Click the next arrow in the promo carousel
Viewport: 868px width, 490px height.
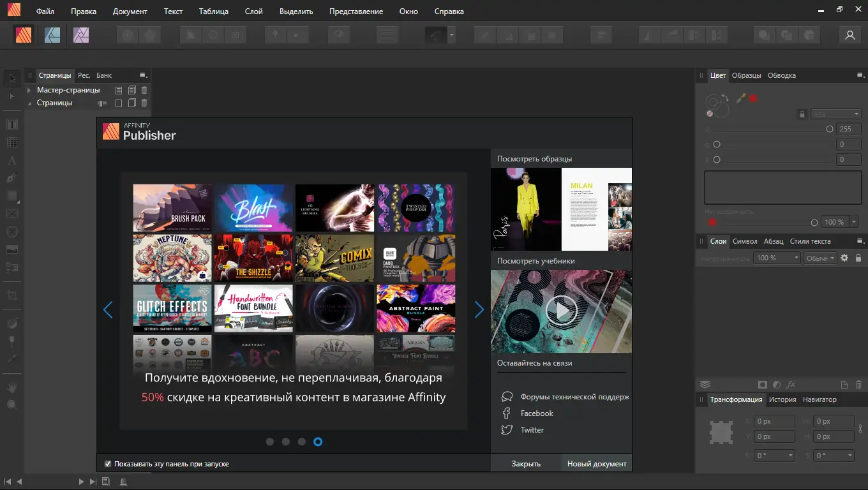click(479, 309)
